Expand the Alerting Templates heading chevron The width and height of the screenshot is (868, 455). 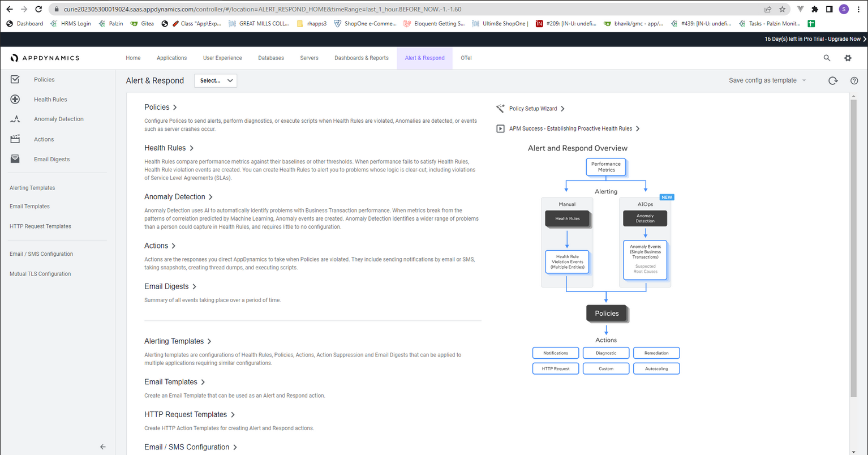pyautogui.click(x=209, y=341)
